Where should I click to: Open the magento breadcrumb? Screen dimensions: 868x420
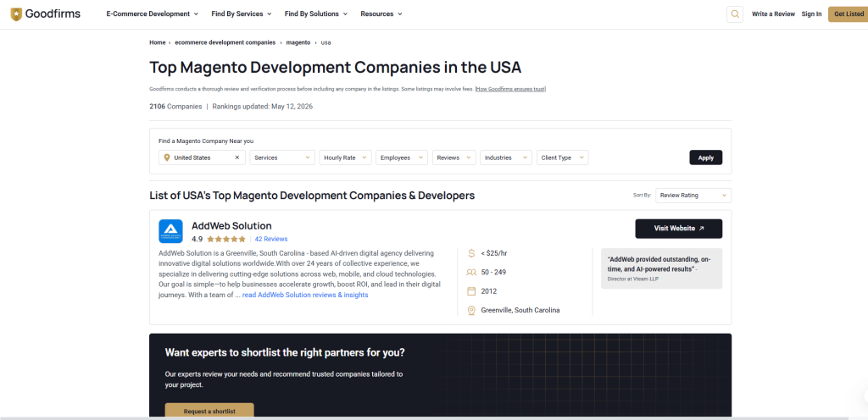point(298,42)
